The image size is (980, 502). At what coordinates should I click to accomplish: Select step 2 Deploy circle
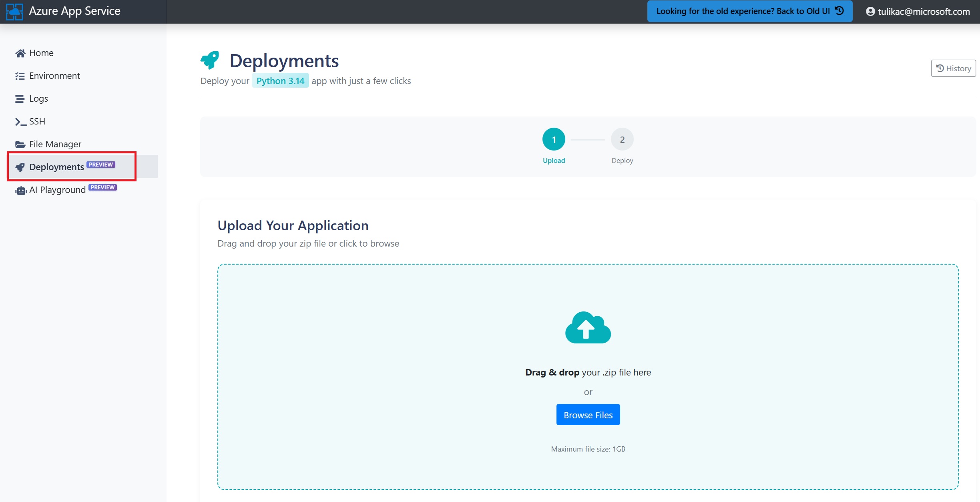[622, 139]
